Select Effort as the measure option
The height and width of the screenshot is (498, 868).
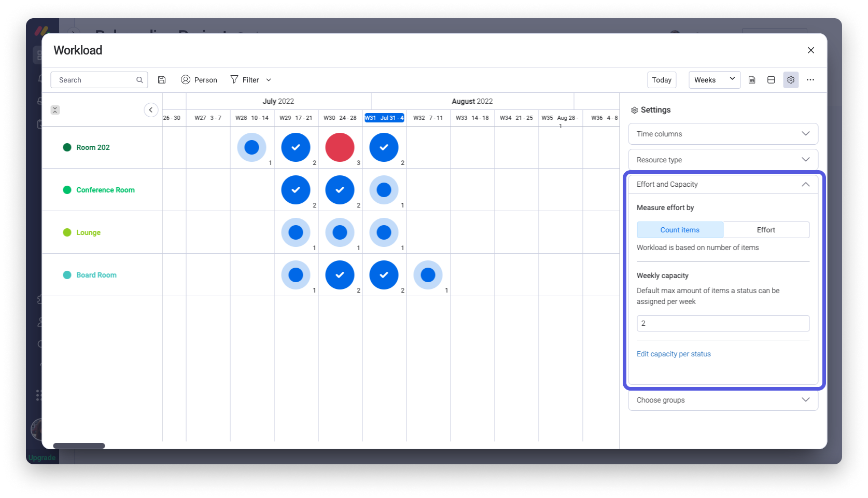[x=766, y=230]
